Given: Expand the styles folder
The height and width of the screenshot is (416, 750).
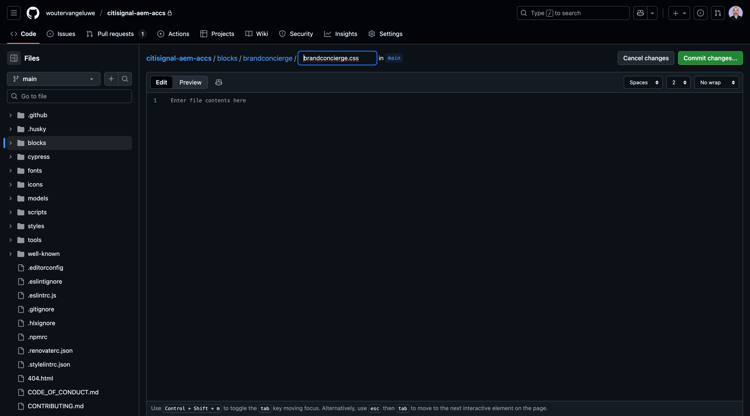Looking at the screenshot, I should (11, 226).
